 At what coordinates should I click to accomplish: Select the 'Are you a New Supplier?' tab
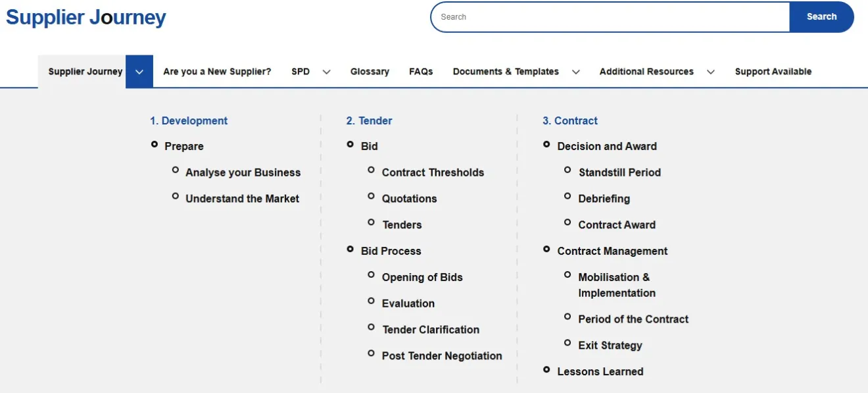(217, 71)
